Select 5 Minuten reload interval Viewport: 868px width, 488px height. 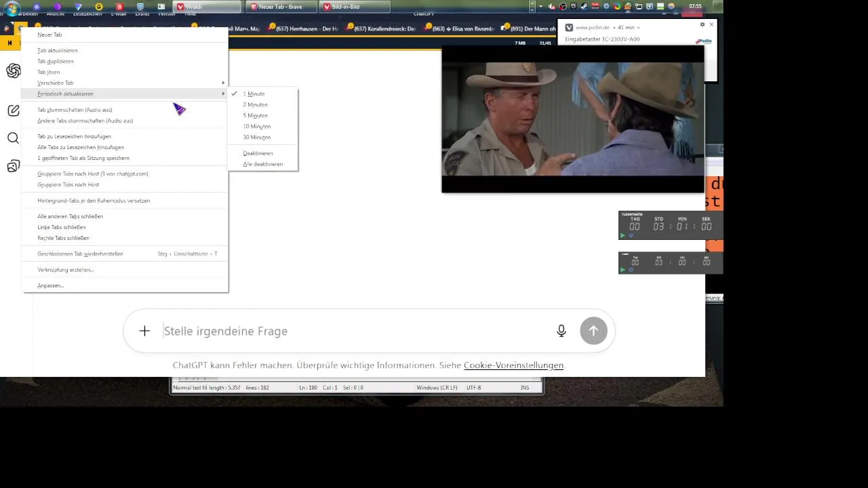pos(263,115)
